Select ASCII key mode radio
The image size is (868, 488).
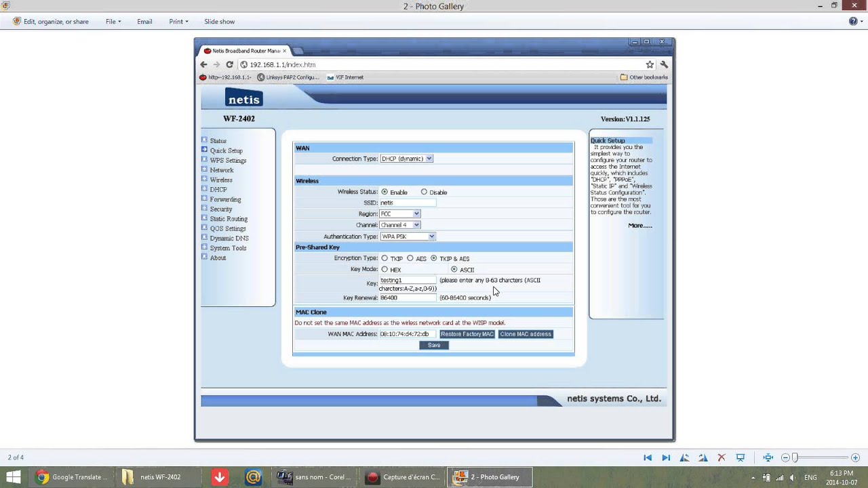coord(454,269)
